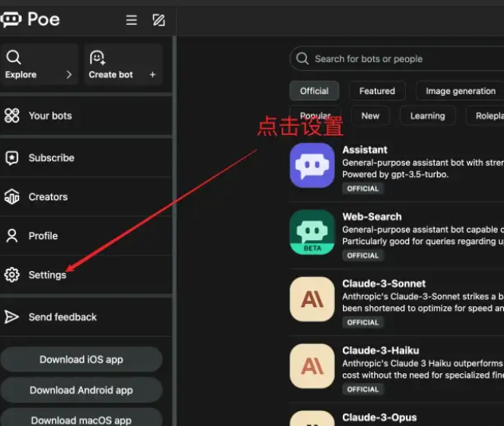Click the Poe robot logo
This screenshot has height=426, width=504.
point(11,20)
